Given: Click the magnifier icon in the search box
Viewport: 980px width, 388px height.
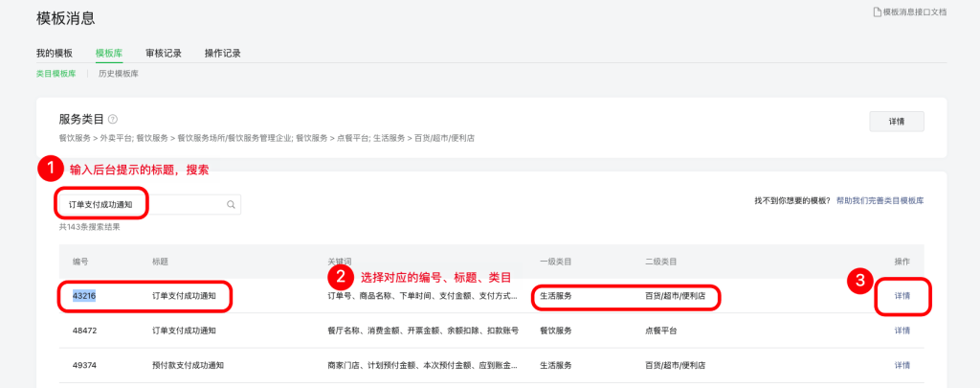Looking at the screenshot, I should pos(231,204).
